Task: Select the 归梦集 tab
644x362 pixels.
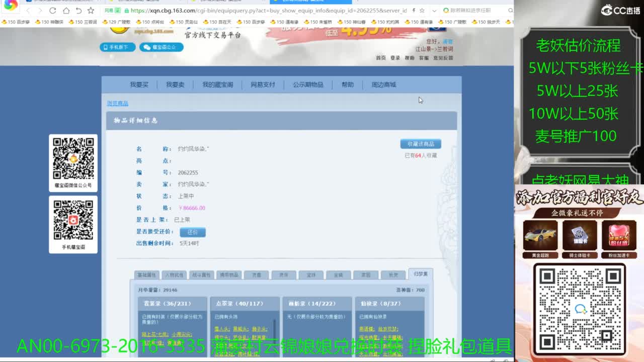Action: pyautogui.click(x=421, y=274)
